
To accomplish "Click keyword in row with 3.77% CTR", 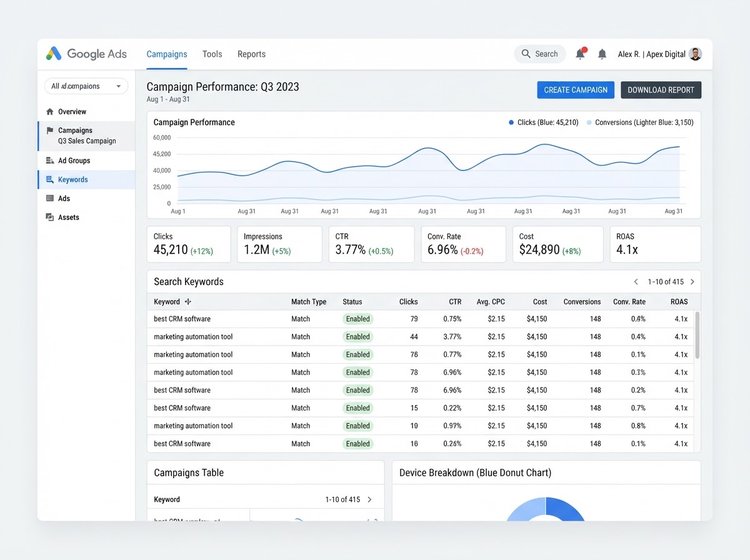I will [193, 337].
